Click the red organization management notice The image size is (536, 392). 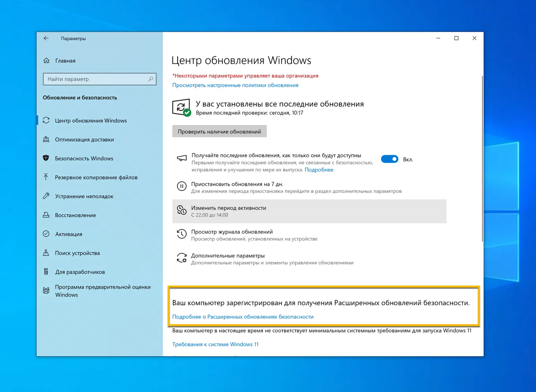(x=245, y=76)
